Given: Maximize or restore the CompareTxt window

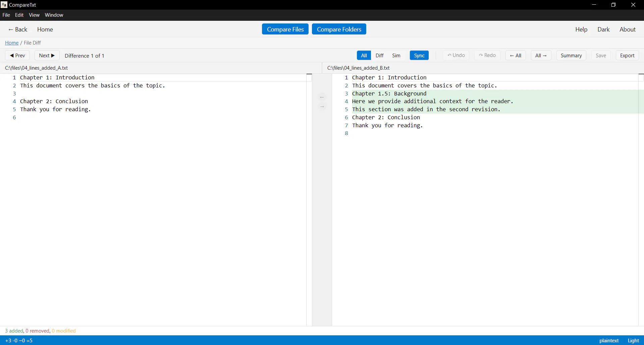Looking at the screenshot, I should pos(613,5).
